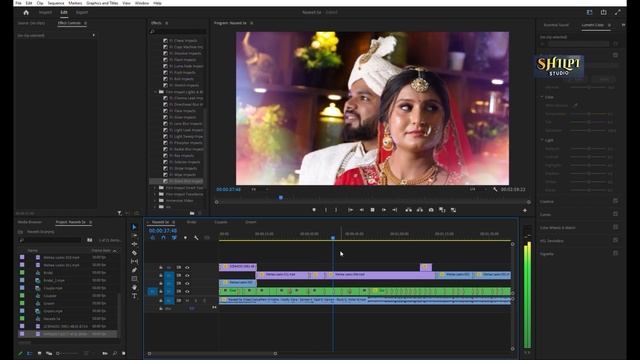Stop playback in Program monitor
This screenshot has height=360, width=640.
(x=373, y=210)
